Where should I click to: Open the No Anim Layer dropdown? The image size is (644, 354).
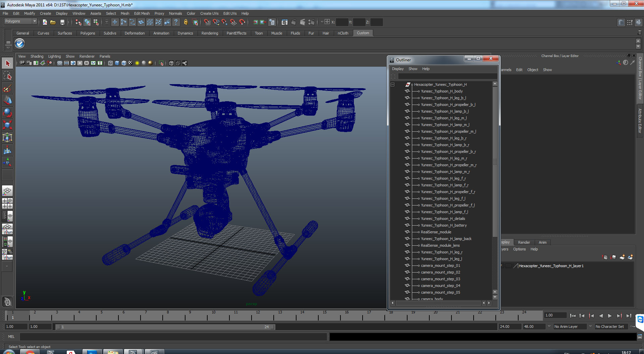570,327
